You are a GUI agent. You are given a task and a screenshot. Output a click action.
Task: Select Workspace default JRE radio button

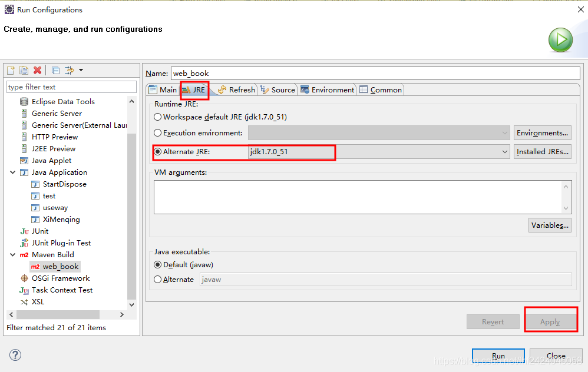click(x=158, y=117)
